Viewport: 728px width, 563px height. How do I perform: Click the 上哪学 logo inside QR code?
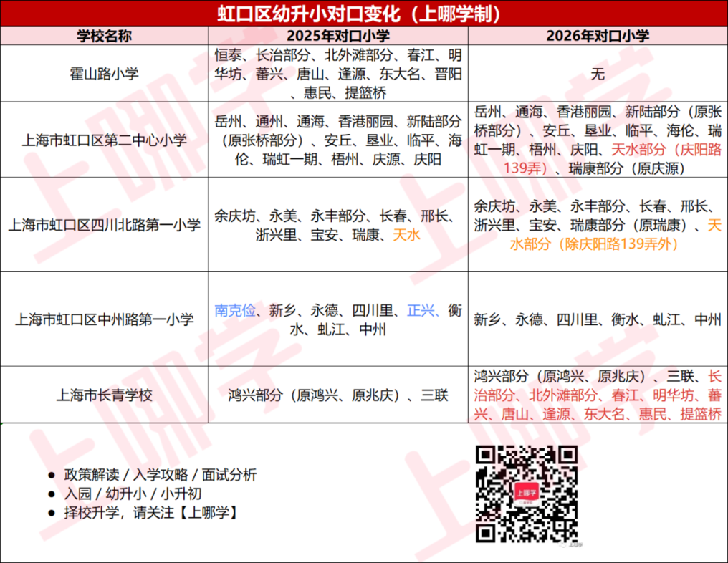[x=526, y=494]
